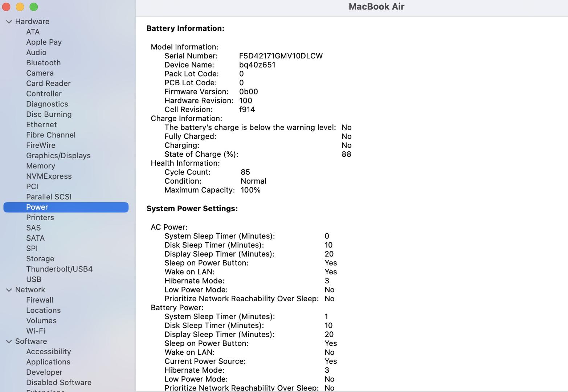Select SAS in the sidebar

pos(33,228)
